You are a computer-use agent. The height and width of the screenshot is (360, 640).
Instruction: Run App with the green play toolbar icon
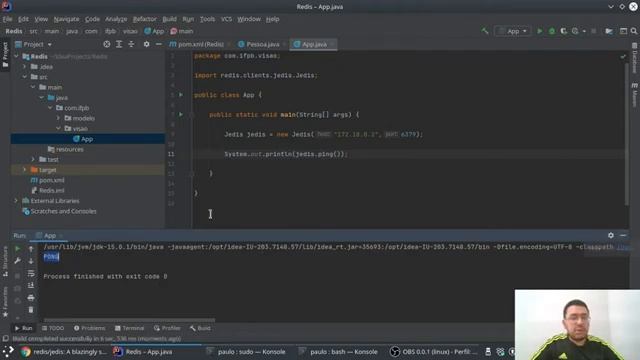click(540, 31)
